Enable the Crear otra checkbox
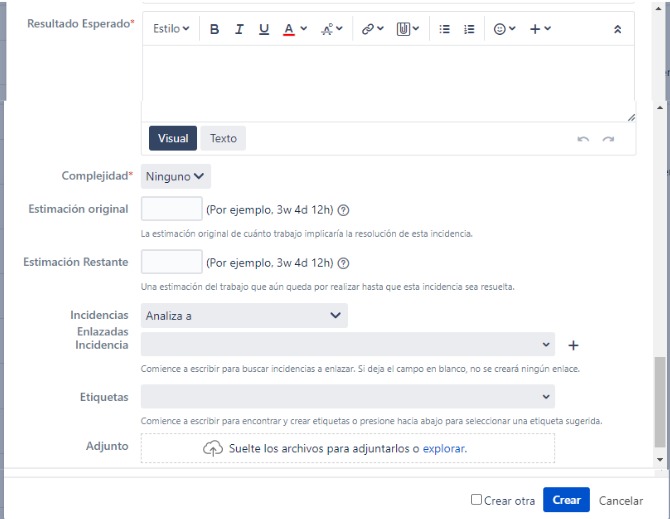The height and width of the screenshot is (519, 670). coord(476,499)
